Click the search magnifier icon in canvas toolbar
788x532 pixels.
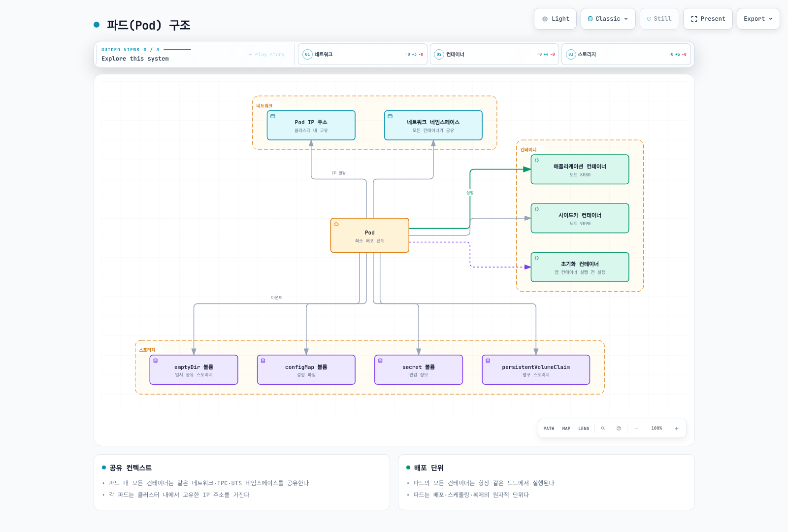(603, 429)
